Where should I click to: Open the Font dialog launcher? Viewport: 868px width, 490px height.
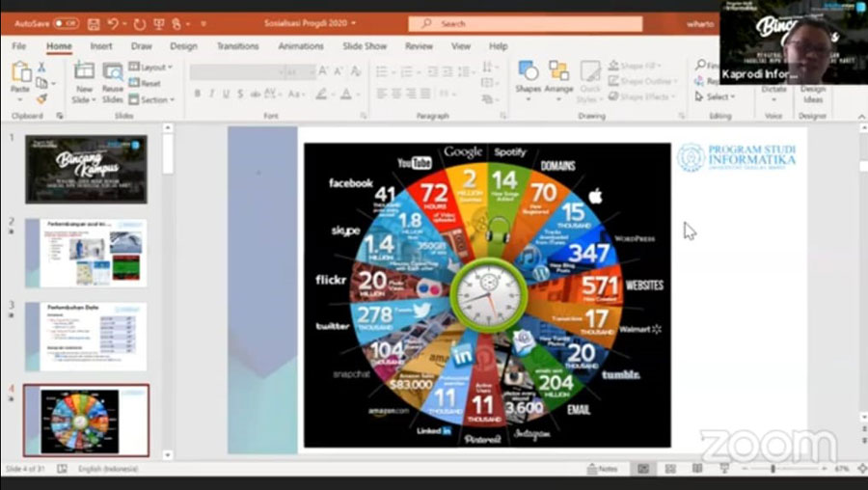[364, 117]
